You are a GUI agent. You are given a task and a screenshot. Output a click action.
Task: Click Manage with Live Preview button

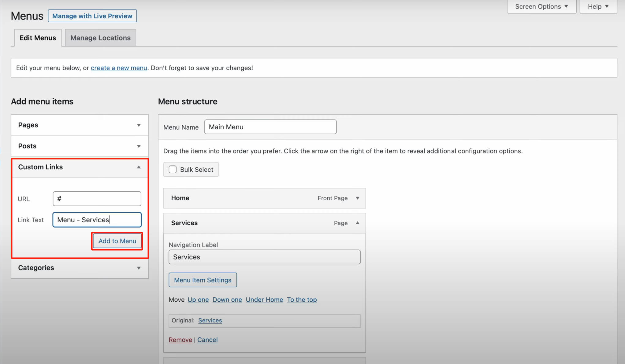pyautogui.click(x=92, y=16)
